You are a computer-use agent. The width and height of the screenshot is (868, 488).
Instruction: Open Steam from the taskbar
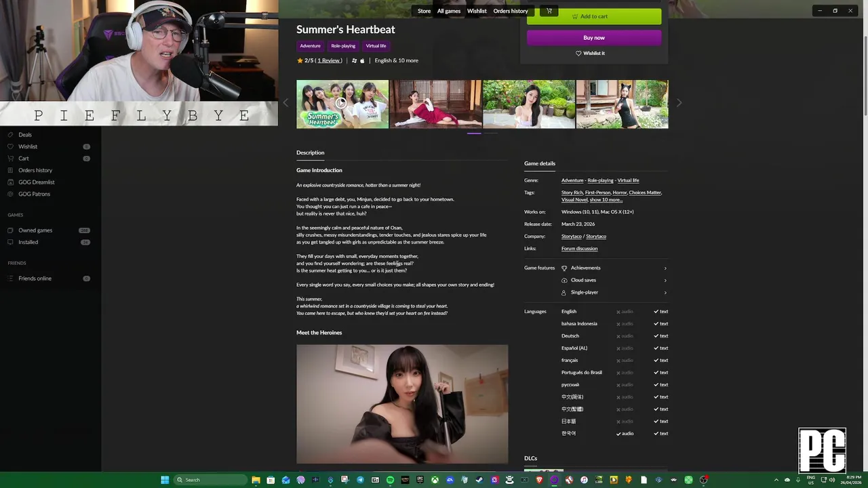point(479,480)
